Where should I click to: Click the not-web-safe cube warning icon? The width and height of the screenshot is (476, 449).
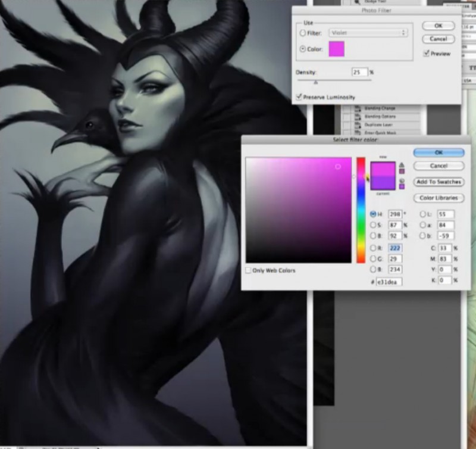(x=402, y=181)
